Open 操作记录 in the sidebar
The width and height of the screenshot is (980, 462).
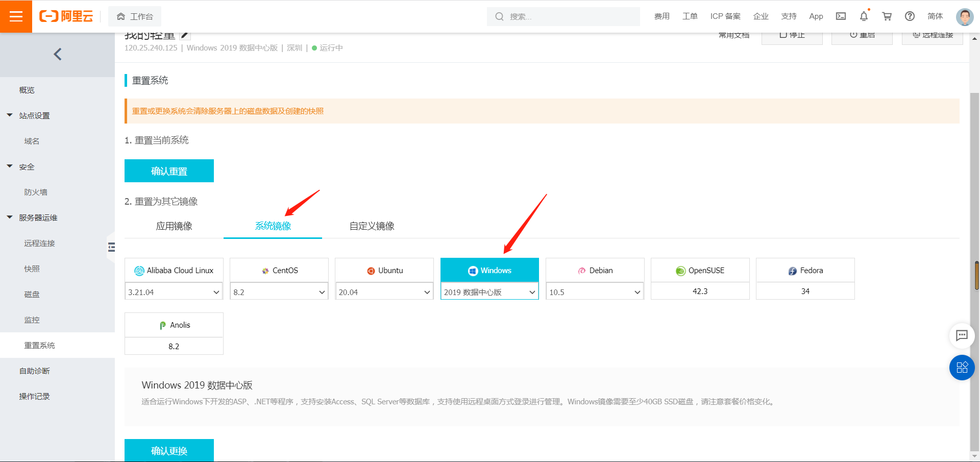click(x=35, y=396)
